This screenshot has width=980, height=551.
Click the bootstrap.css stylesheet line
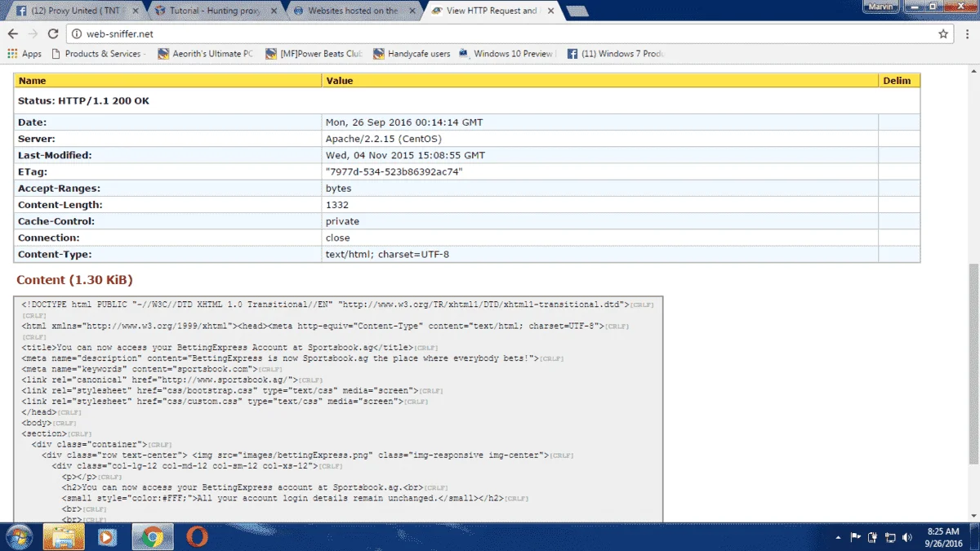232,391
